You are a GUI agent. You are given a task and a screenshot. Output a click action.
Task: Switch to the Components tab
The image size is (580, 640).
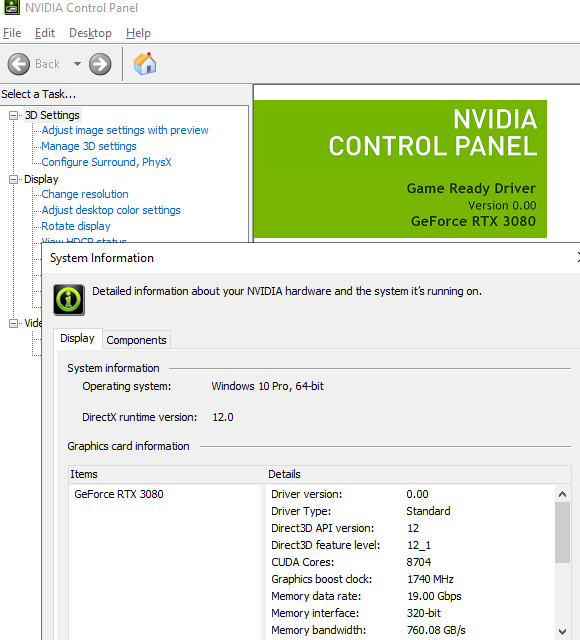[136, 340]
